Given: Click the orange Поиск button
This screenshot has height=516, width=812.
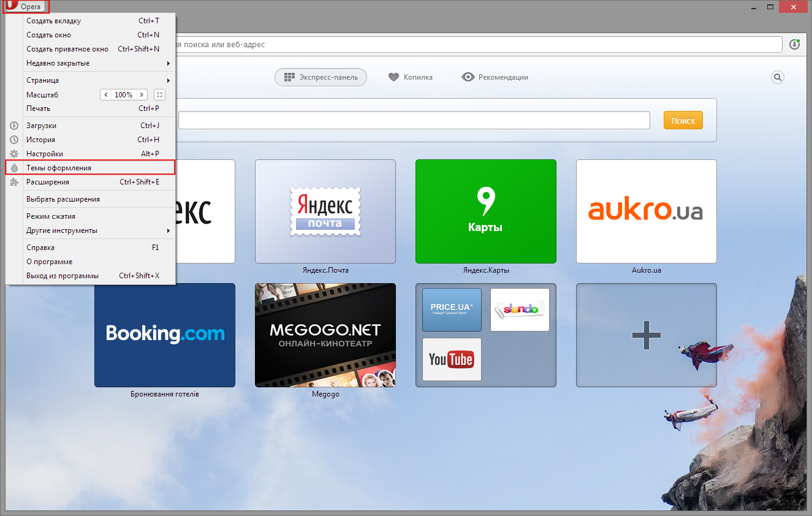Looking at the screenshot, I should pos(683,120).
